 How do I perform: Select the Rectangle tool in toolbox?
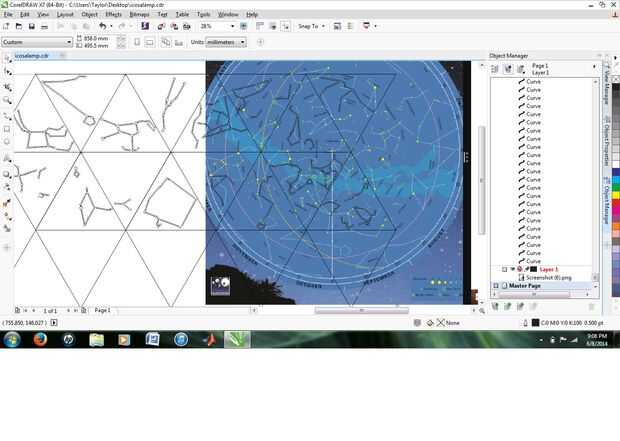coord(7,129)
